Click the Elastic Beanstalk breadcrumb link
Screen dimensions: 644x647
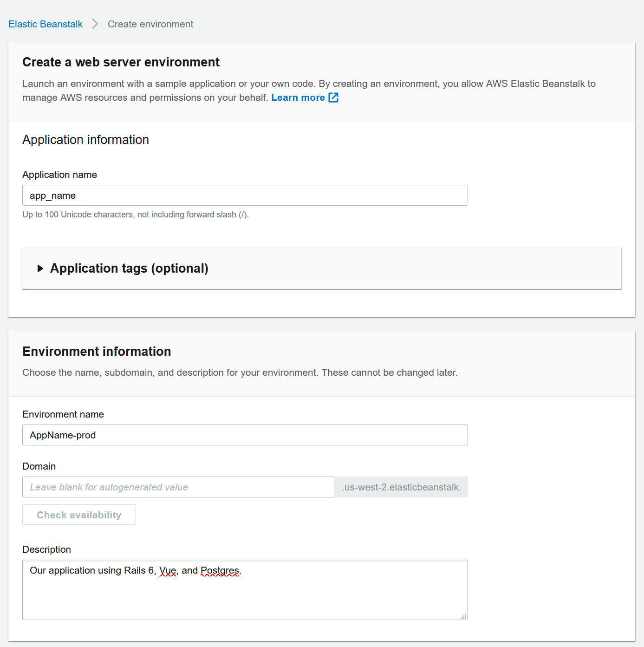46,24
